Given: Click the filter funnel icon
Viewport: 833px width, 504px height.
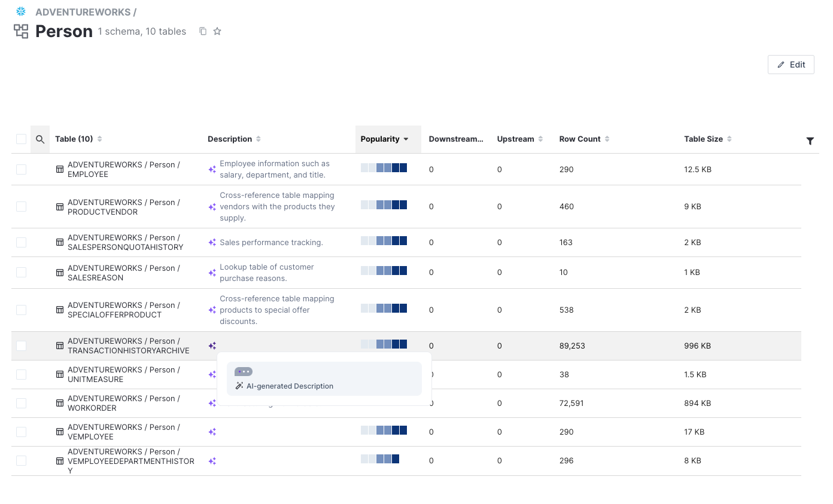Looking at the screenshot, I should (x=810, y=141).
